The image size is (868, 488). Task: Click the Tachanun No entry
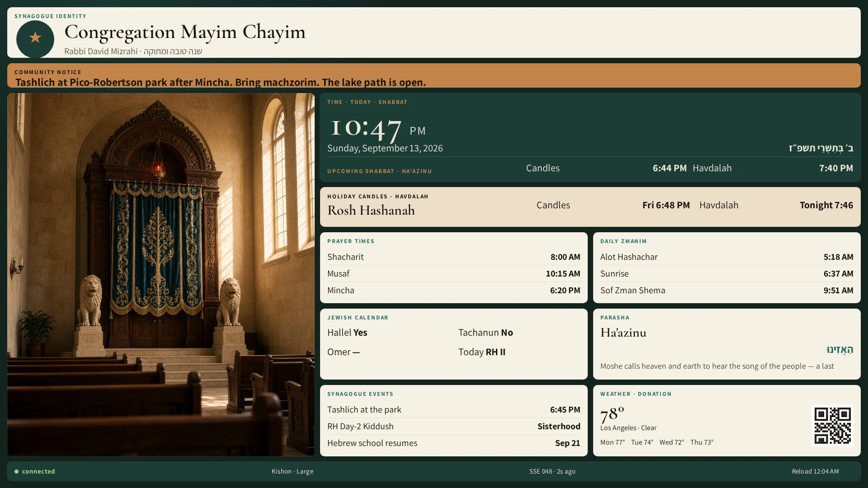pos(486,333)
